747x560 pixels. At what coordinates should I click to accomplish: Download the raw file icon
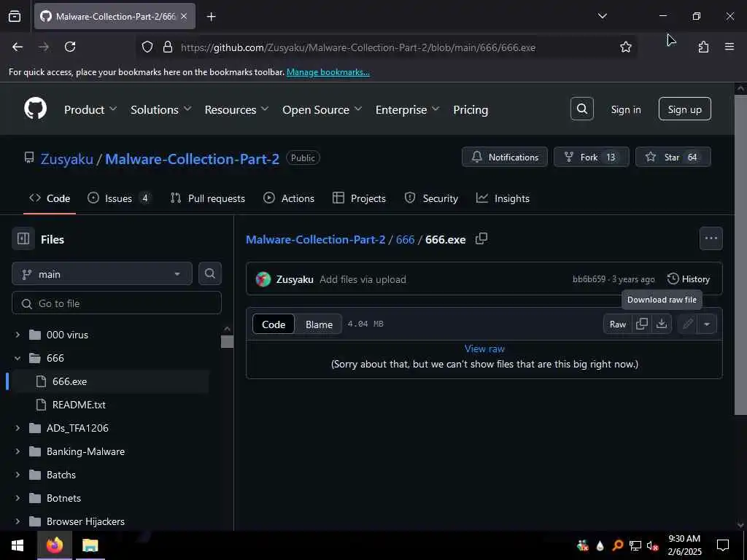(661, 324)
